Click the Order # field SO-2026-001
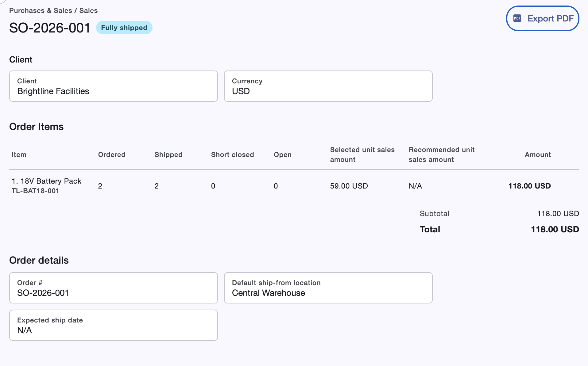The image size is (588, 366). coord(114,288)
